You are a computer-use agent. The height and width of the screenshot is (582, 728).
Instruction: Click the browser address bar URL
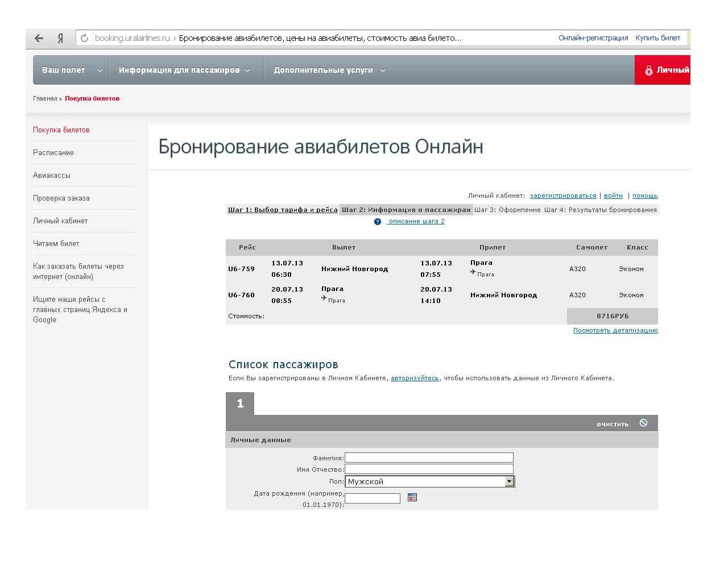(132, 38)
